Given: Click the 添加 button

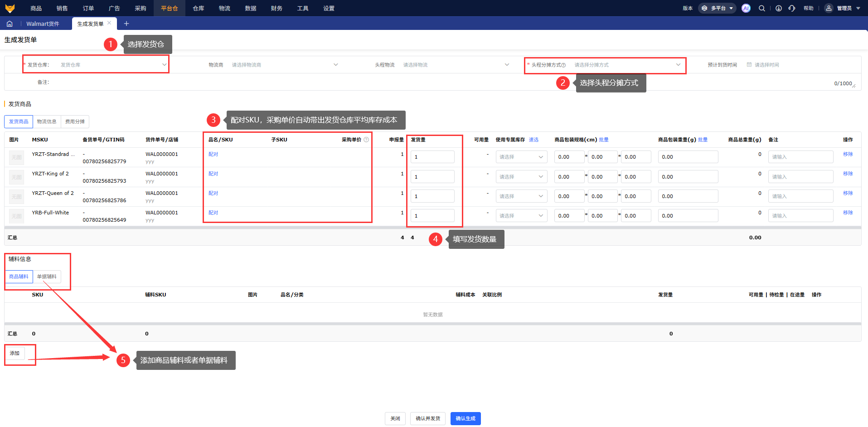Looking at the screenshot, I should 15,353.
